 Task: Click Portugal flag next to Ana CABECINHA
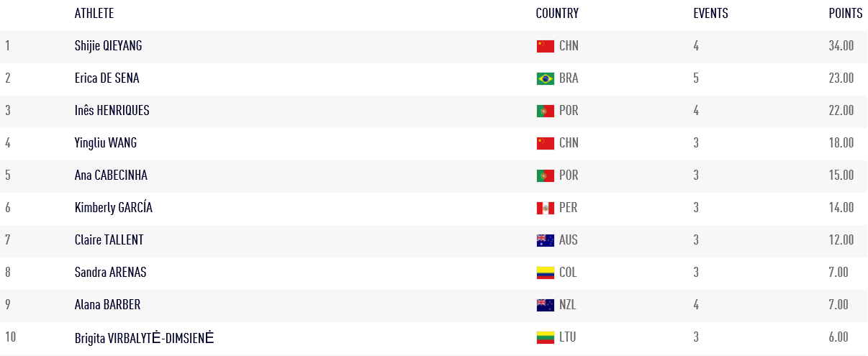(x=545, y=175)
